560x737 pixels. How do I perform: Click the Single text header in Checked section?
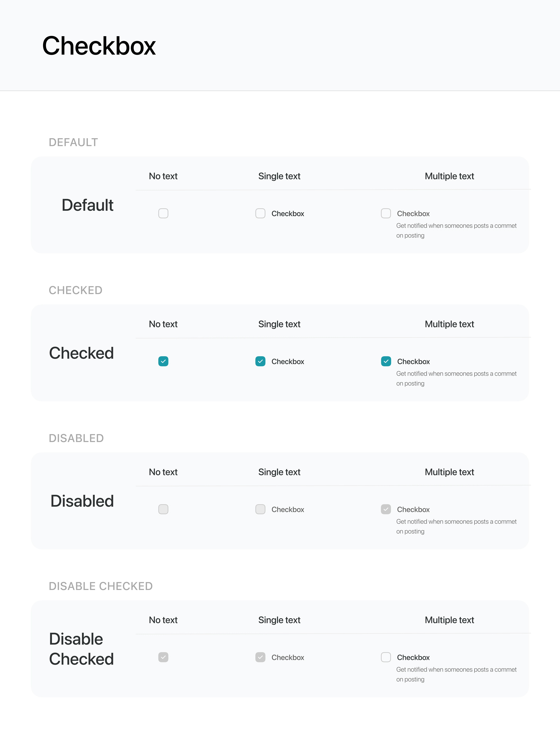[279, 324]
